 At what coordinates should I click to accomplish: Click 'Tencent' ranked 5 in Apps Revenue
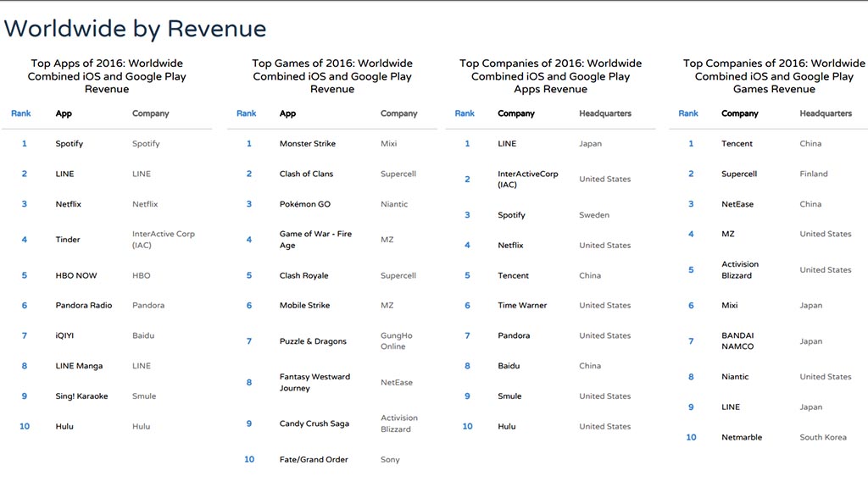coord(513,275)
